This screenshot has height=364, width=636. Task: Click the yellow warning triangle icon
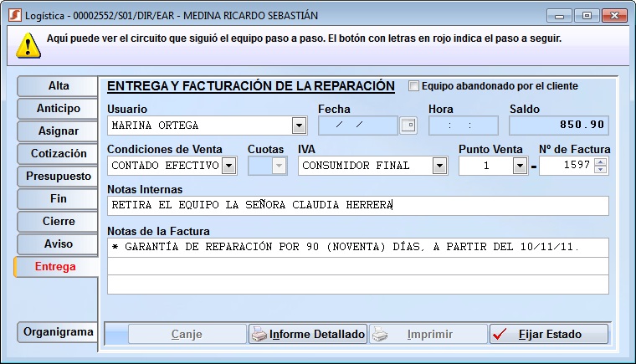[x=30, y=44]
